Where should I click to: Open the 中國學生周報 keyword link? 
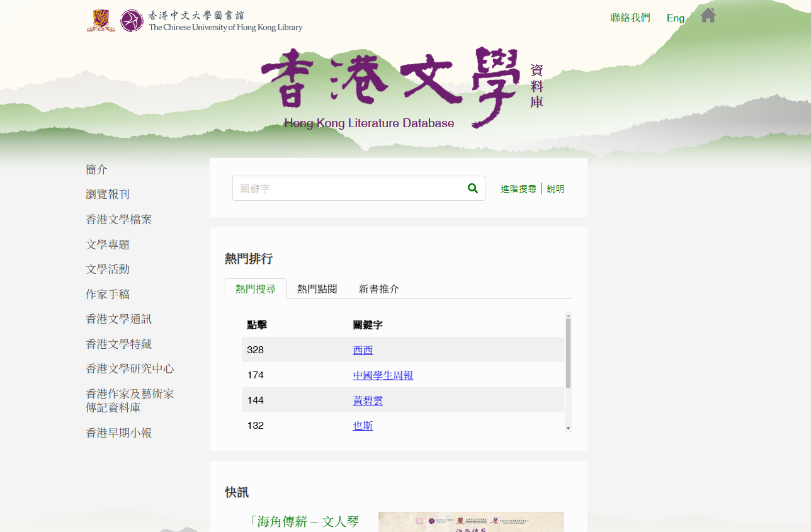[383, 375]
